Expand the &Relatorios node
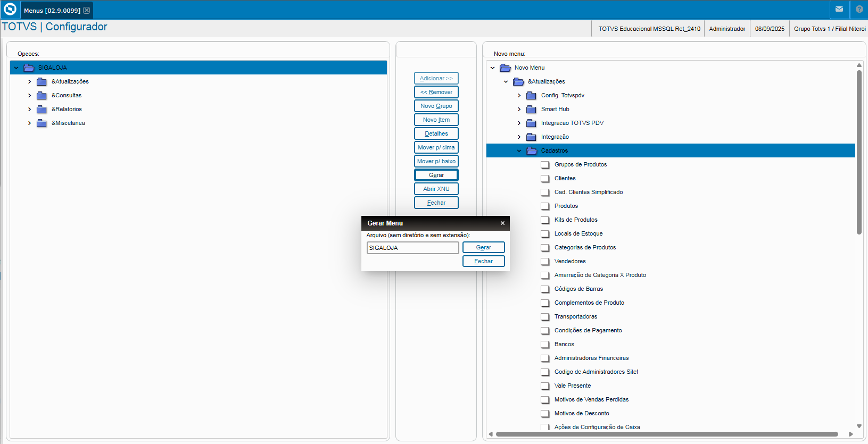This screenshot has height=444, width=868. pyautogui.click(x=29, y=109)
